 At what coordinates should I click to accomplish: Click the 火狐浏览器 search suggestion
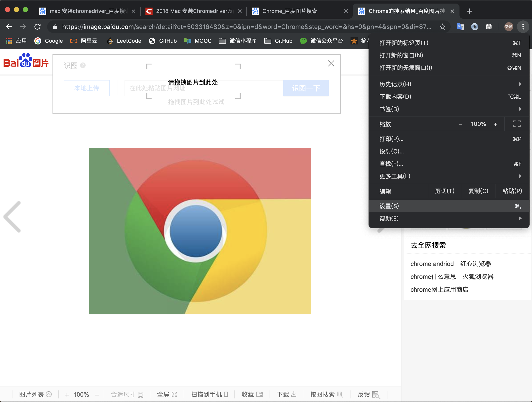point(478,277)
